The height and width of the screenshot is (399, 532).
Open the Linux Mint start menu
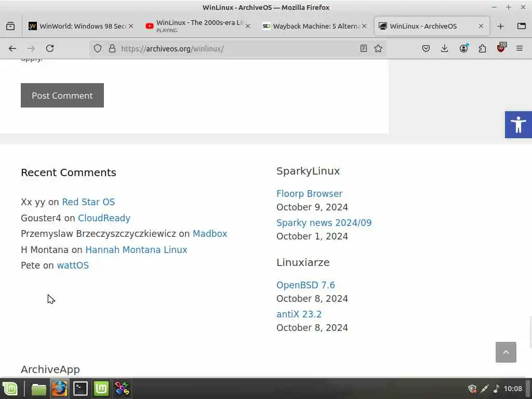(10, 389)
